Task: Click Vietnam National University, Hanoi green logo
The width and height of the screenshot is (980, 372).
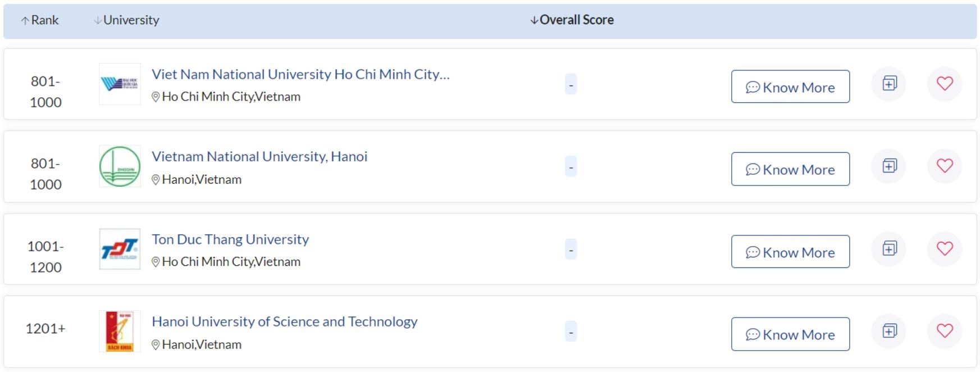Action: 120,166
